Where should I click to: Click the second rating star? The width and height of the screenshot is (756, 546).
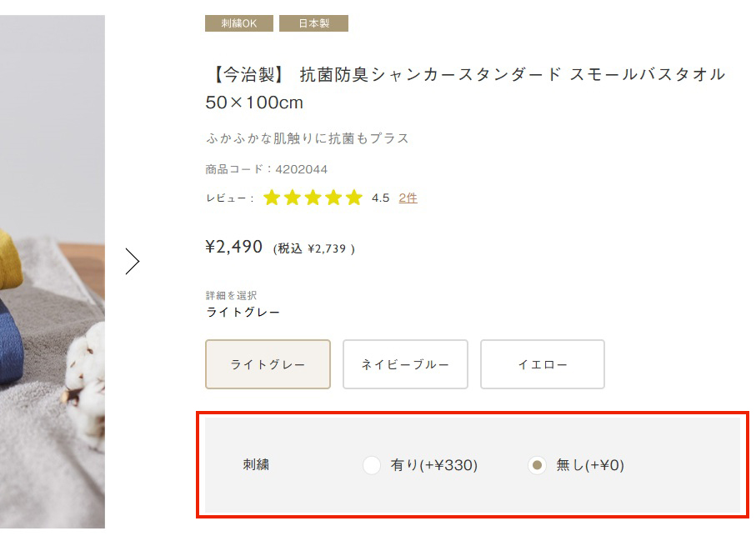point(293,198)
